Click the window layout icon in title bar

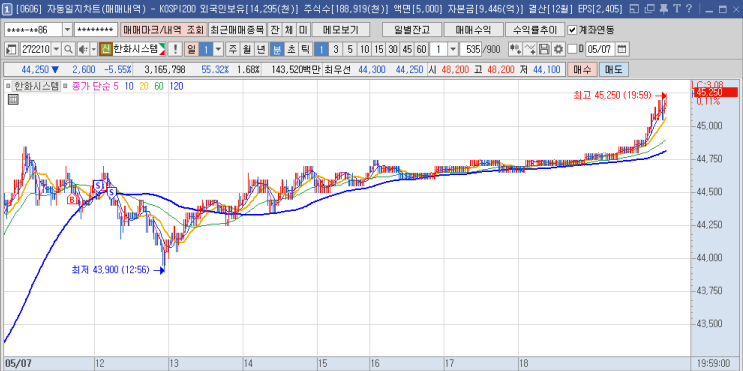coord(635,8)
